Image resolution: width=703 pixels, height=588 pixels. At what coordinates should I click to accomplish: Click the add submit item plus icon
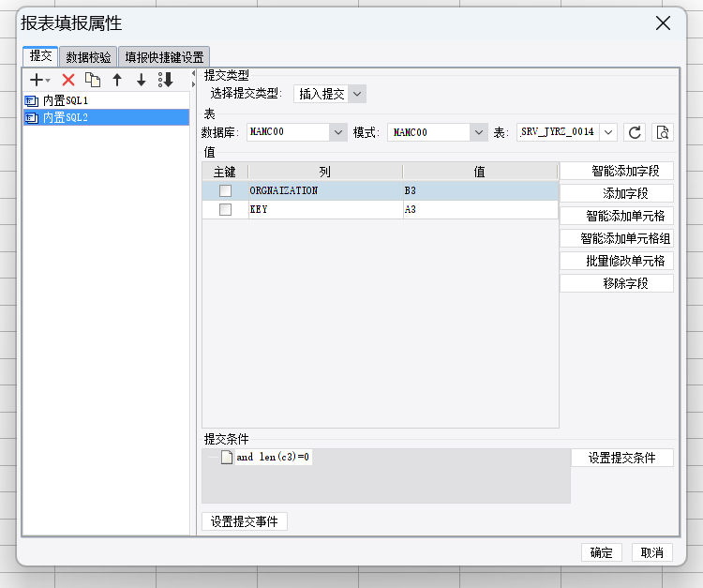click(x=37, y=80)
